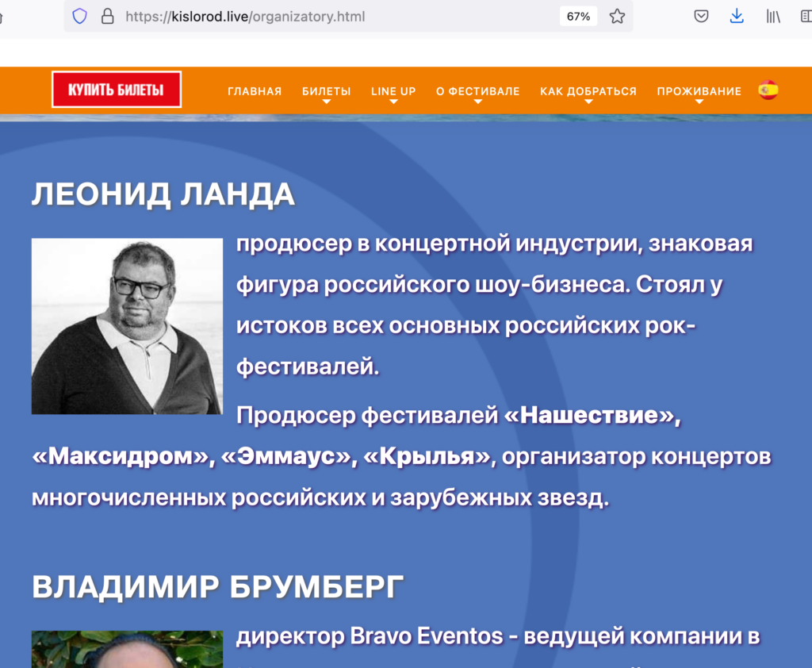The image size is (812, 668).
Task: Open the LINE UP dropdown menu
Action: (393, 92)
